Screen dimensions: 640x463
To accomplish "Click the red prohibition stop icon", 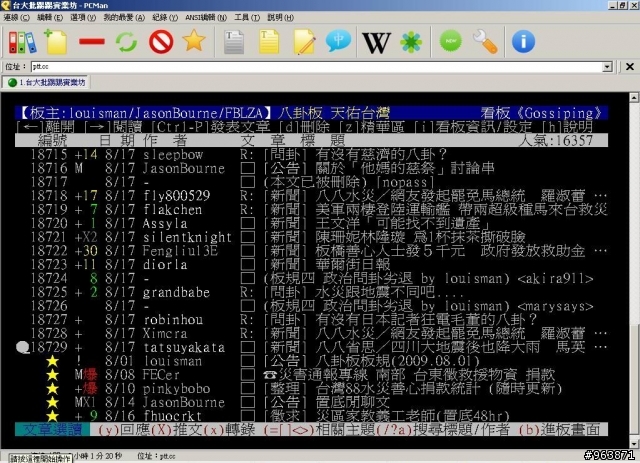I will tap(161, 41).
